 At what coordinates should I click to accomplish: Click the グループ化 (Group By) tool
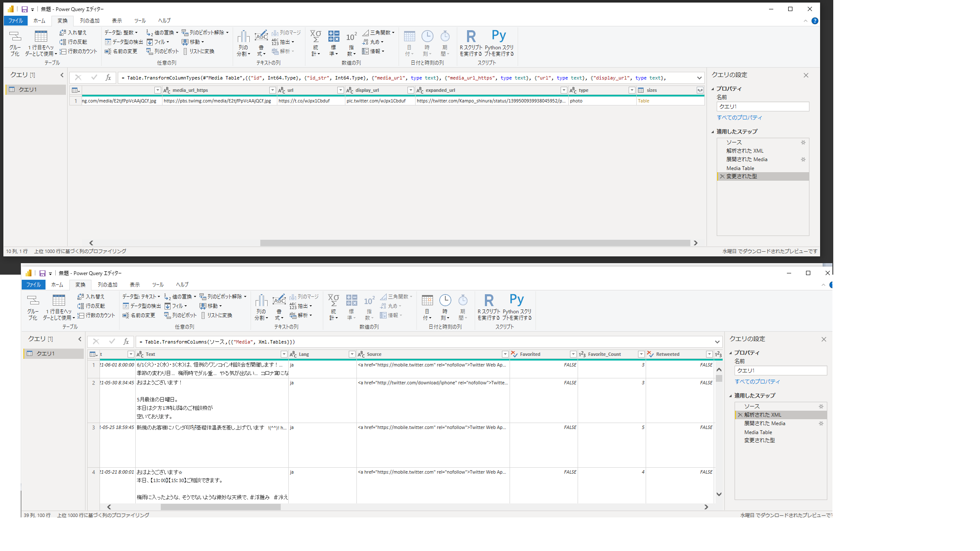pyautogui.click(x=14, y=43)
